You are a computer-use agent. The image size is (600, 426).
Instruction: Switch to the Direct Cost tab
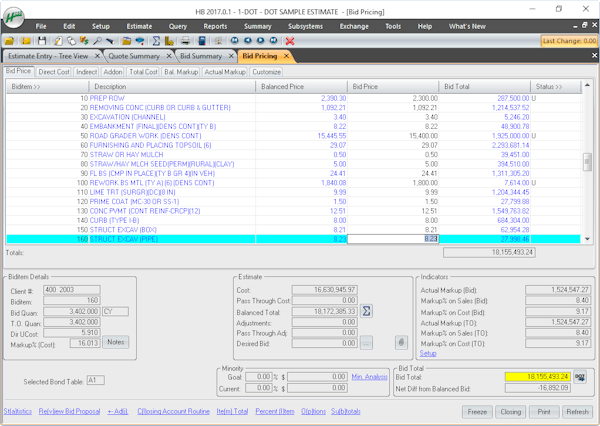[x=54, y=72]
